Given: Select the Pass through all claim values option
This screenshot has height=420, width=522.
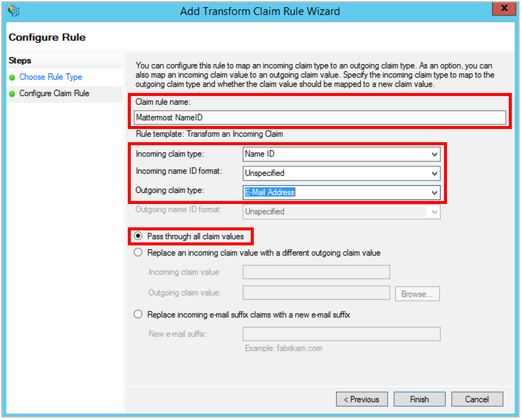Looking at the screenshot, I should (x=138, y=236).
